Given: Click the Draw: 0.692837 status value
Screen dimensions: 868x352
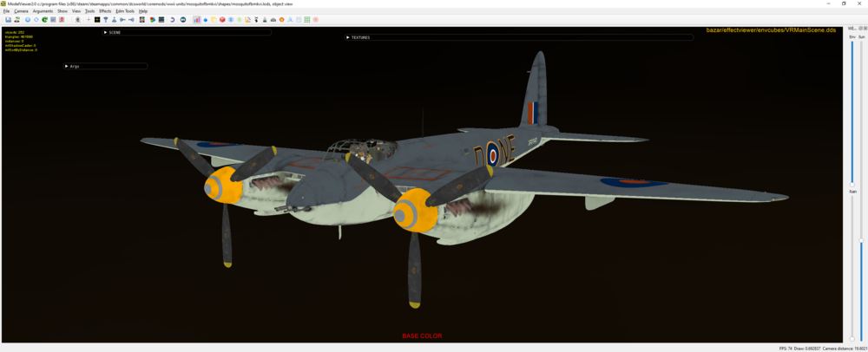Looking at the screenshot, I should click(807, 349).
